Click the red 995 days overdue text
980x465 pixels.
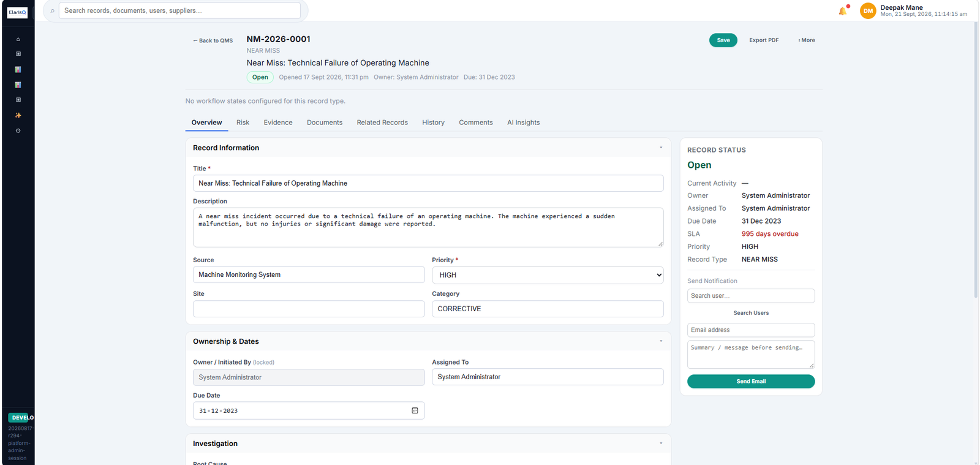point(770,234)
